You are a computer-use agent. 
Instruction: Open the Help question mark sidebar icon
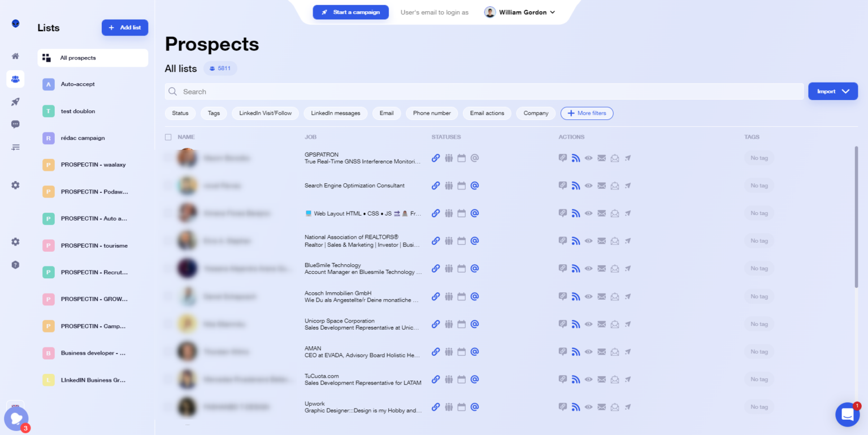coord(15,265)
